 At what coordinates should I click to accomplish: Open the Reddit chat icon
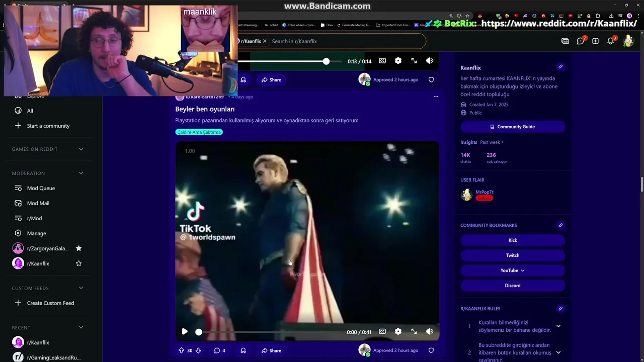580,41
